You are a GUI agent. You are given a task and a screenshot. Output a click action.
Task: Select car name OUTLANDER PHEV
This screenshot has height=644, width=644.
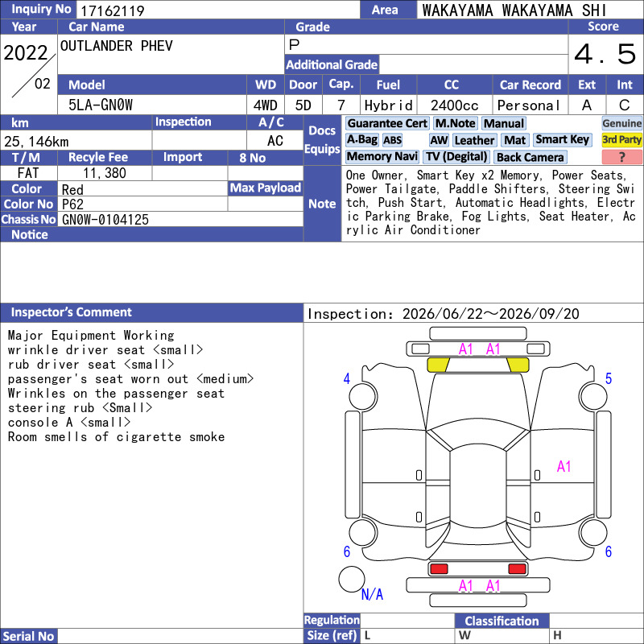pos(116,46)
